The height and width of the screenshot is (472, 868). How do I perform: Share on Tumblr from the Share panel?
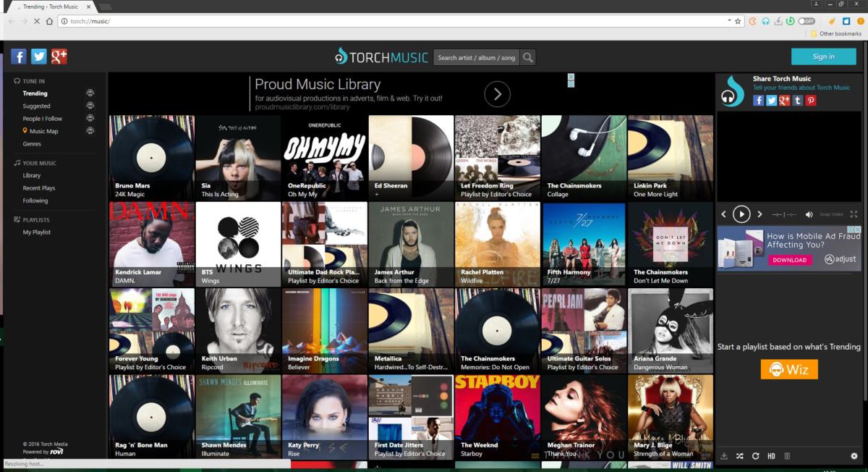(798, 101)
